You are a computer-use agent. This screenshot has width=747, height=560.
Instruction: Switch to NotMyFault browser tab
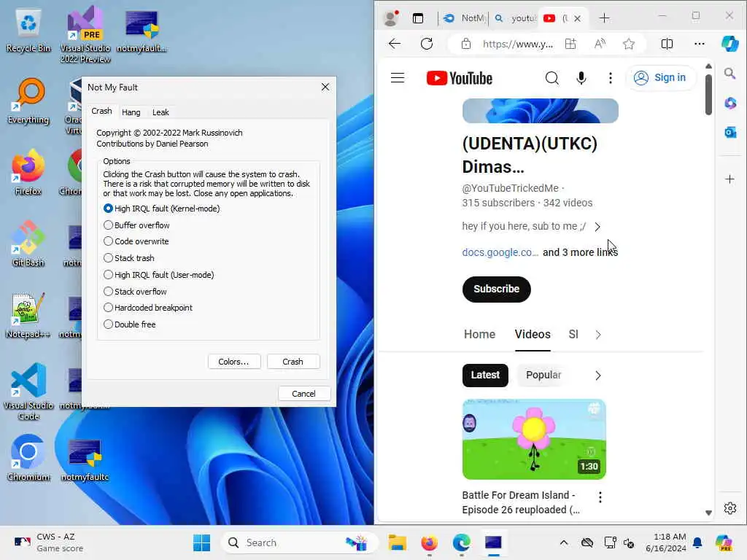pos(463,18)
